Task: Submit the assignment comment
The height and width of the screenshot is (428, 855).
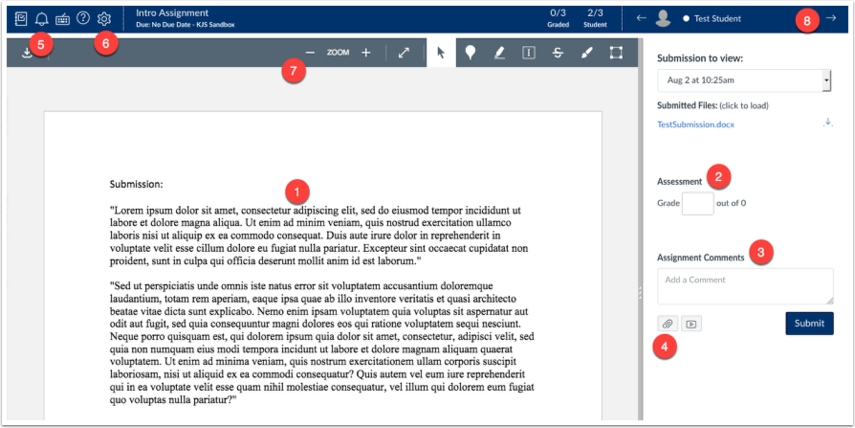Action: pos(809,323)
